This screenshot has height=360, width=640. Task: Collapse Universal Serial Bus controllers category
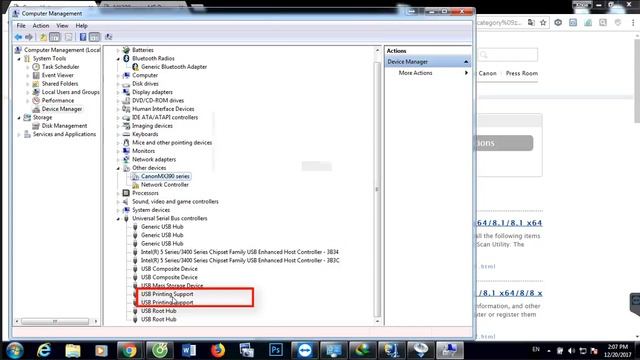118,219
